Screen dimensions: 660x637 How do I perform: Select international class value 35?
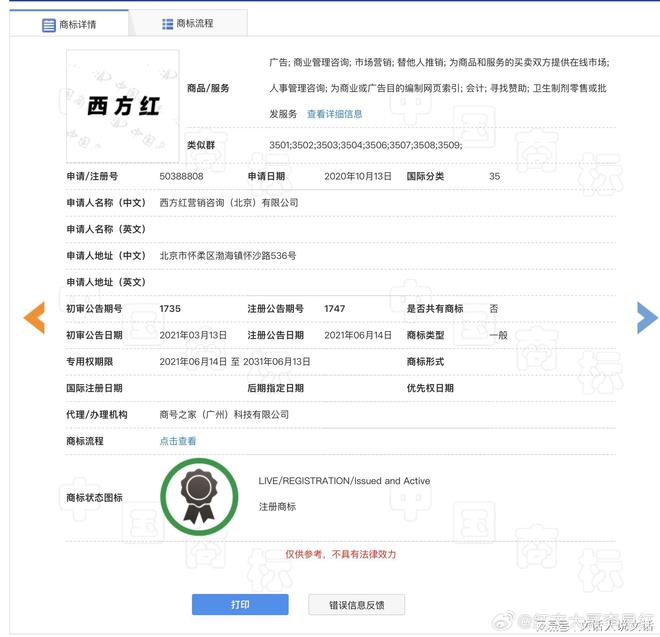click(x=495, y=176)
